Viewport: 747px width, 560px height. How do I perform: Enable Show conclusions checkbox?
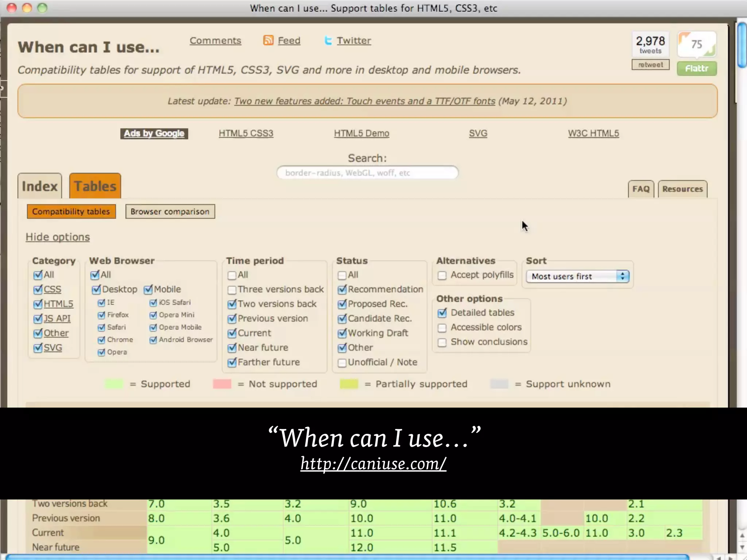[x=442, y=342]
